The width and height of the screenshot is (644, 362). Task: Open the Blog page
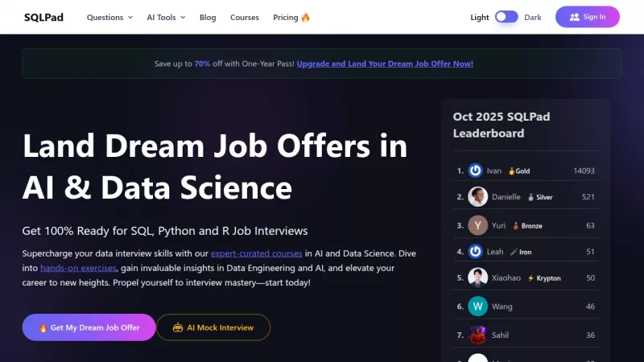pyautogui.click(x=207, y=17)
